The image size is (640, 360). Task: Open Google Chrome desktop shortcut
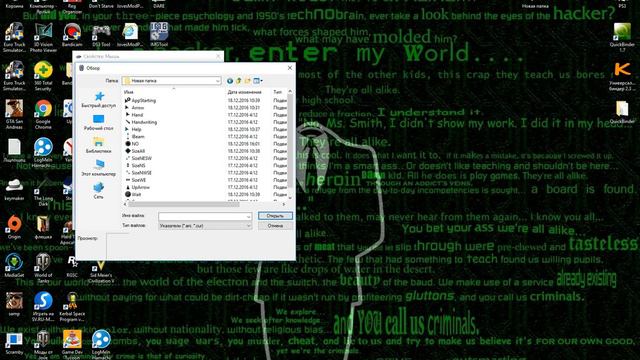tap(43, 115)
